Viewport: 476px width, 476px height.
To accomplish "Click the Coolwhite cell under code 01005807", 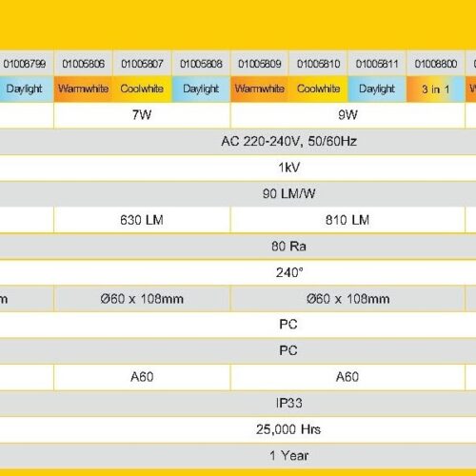I will click(142, 89).
